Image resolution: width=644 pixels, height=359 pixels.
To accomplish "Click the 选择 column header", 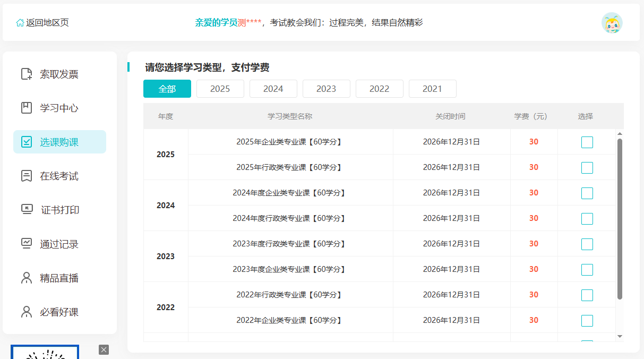I will click(x=586, y=116).
